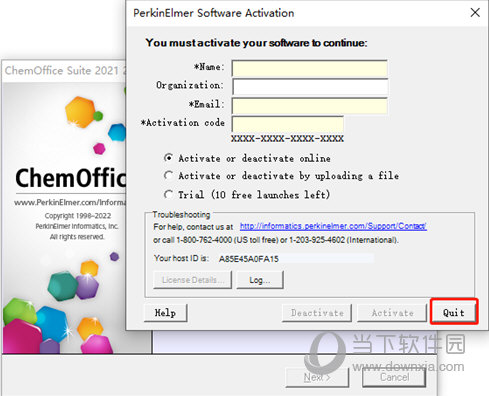Click the Name input field
The image size is (489, 396).
point(310,68)
